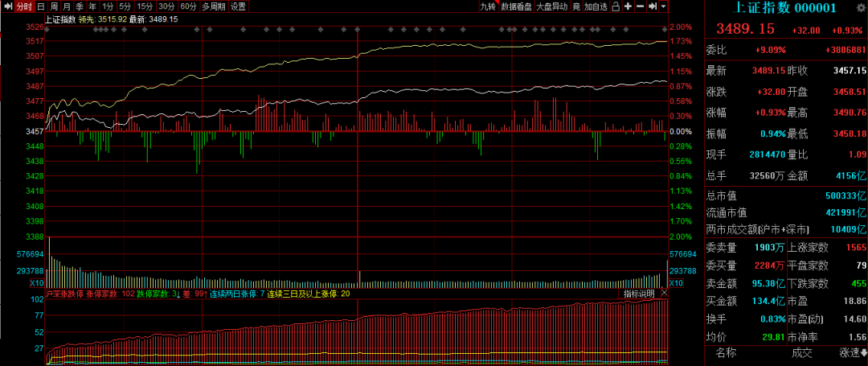Click the last diamond marker at chart top-right
Viewport: 868px width, 366px height.
[665, 29]
